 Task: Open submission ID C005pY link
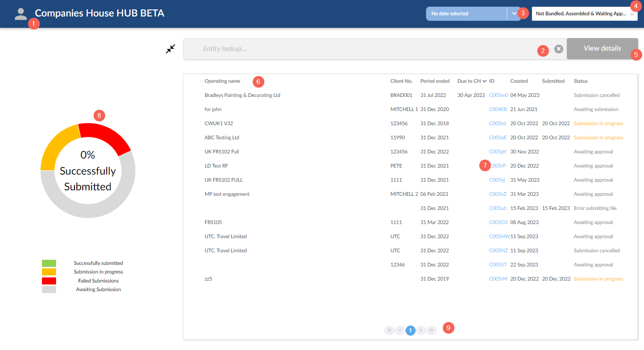(x=498, y=152)
